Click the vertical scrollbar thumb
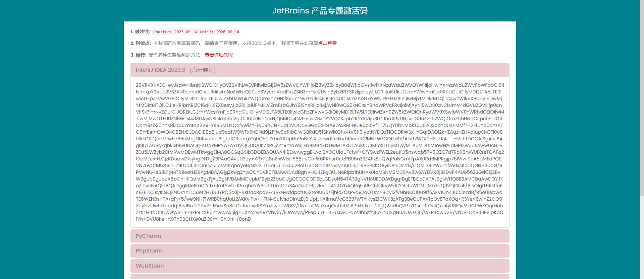The image size is (644, 279). tap(642, 97)
